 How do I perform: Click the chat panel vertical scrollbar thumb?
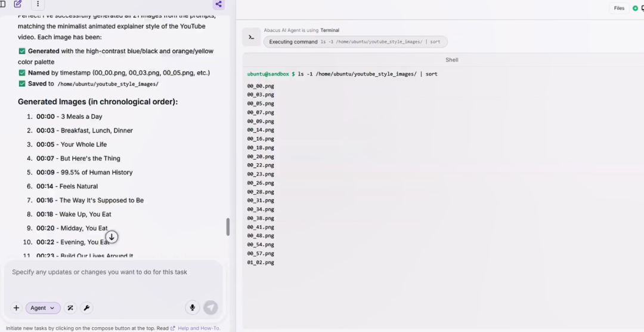[x=228, y=227]
